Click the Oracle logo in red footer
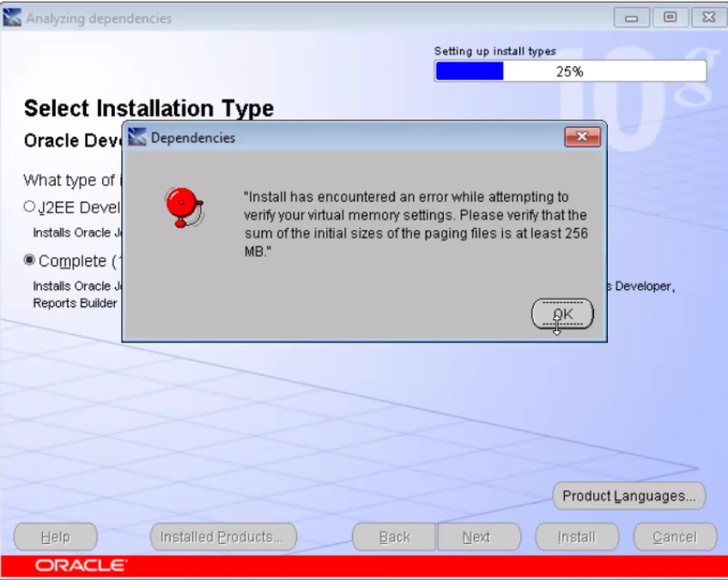Viewport: 728px width, 580px height. tap(81, 565)
